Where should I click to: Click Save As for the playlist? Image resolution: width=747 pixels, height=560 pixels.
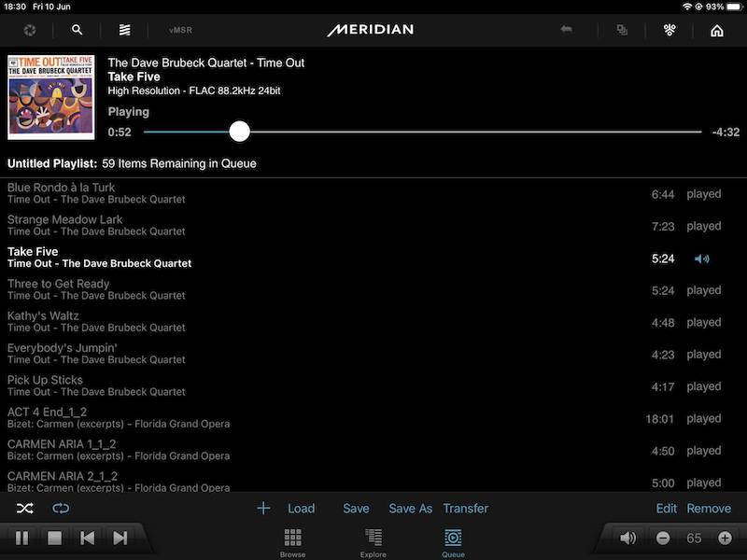pyautogui.click(x=410, y=509)
